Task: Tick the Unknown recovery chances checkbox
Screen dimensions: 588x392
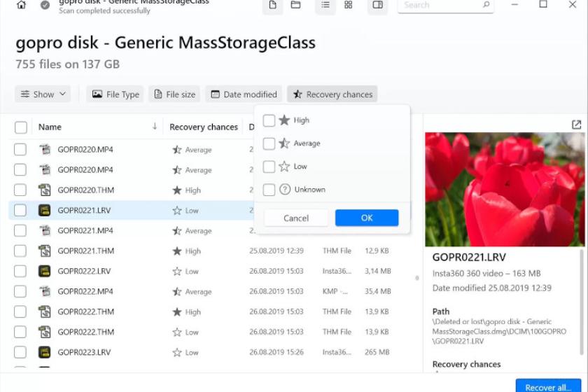Action: (269, 190)
